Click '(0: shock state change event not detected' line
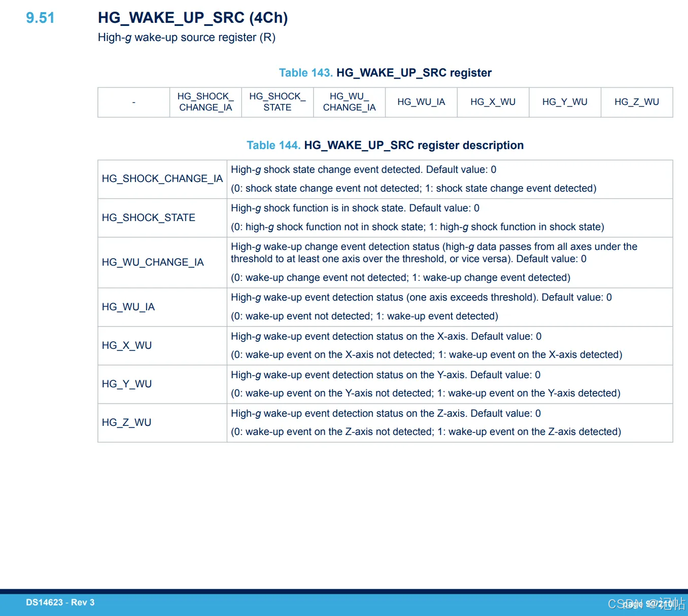The image size is (688, 616). (414, 189)
